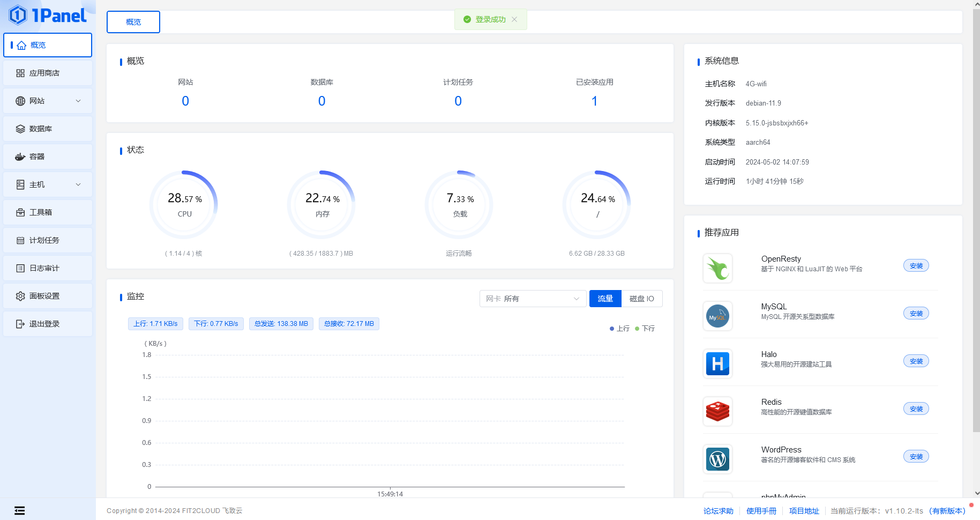Expand the 主机 submenu chevron
Screen dimensions: 980x520
click(x=78, y=185)
